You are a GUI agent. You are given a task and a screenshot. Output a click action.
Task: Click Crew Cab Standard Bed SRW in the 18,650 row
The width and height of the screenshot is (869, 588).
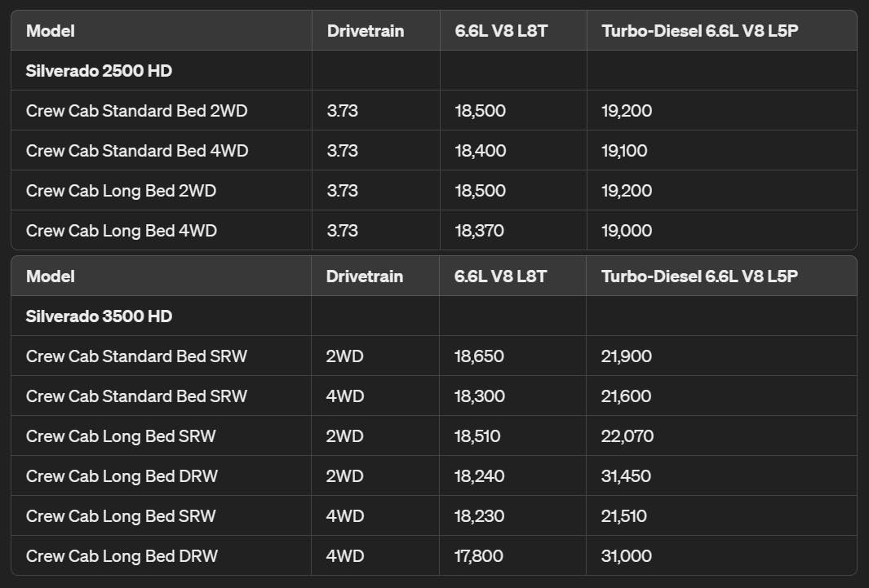pos(136,356)
